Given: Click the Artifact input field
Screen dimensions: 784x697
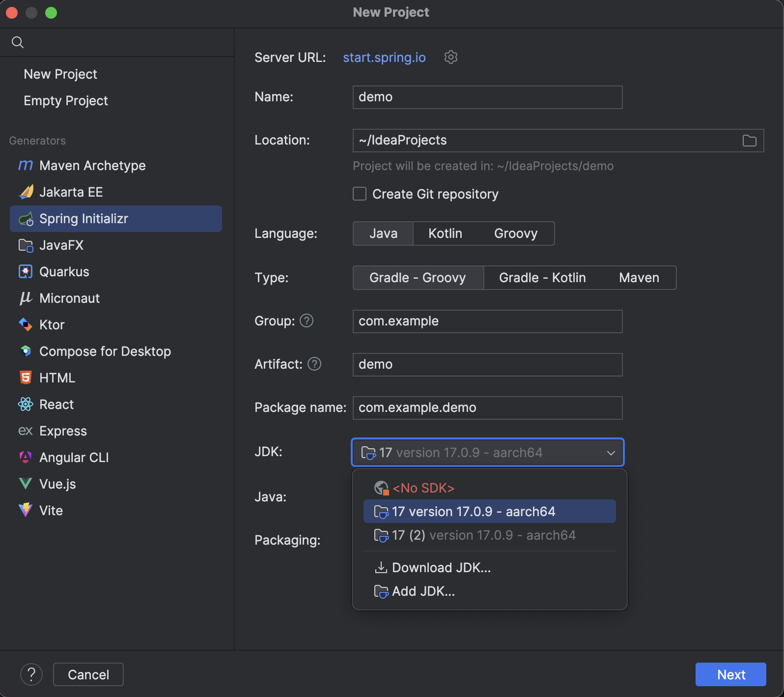Looking at the screenshot, I should (488, 365).
